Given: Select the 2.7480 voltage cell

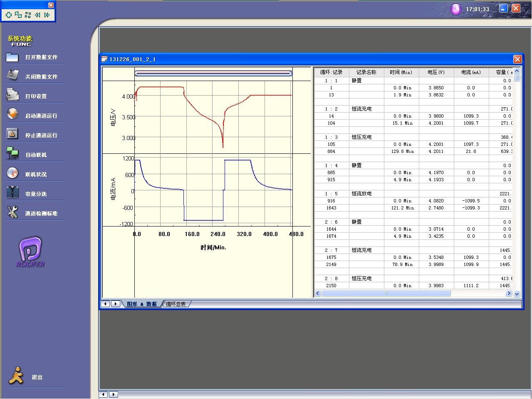Looking at the screenshot, I should click(436, 208).
